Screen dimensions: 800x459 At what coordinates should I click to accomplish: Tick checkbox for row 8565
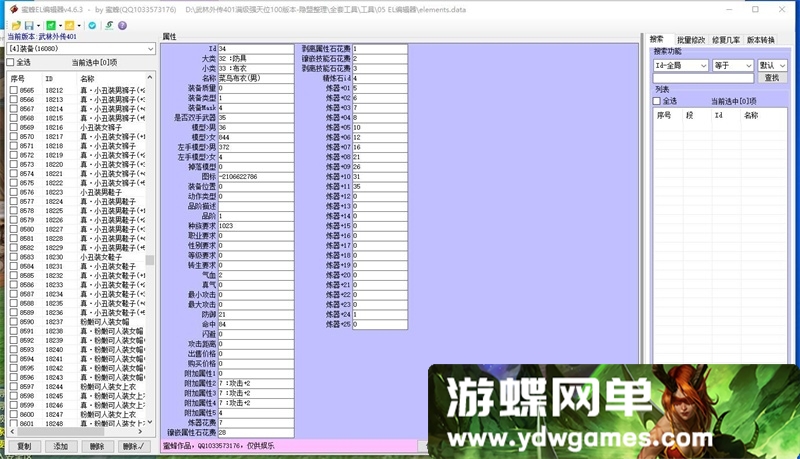[x=11, y=91]
